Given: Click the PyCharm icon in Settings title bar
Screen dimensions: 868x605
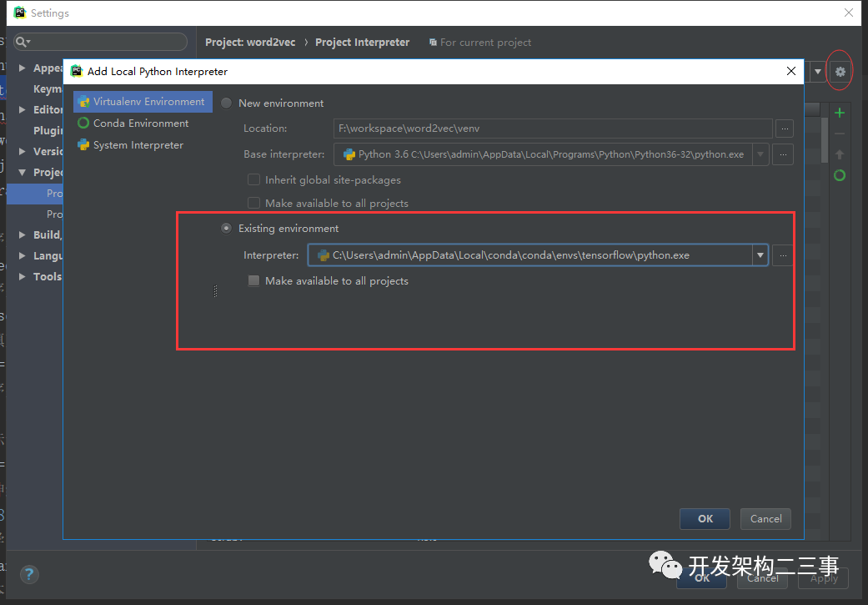Looking at the screenshot, I should click(20, 13).
